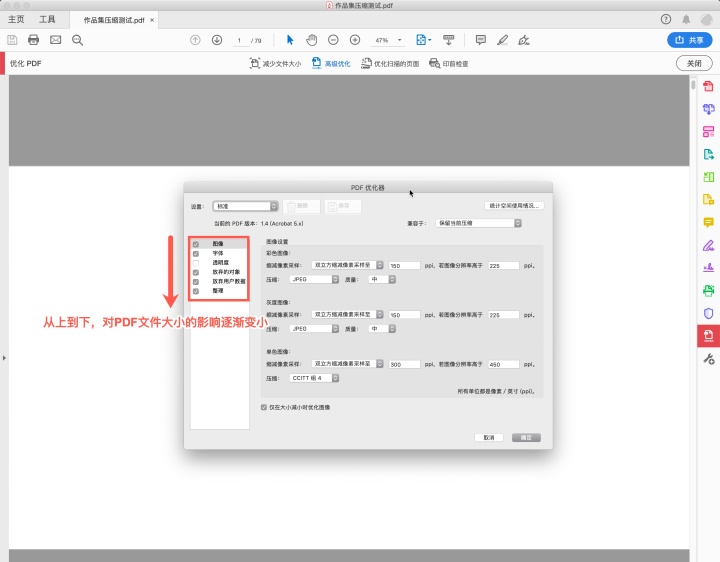This screenshot has height=562, width=720.
Task: Open the 彩色图像 downsampling method dropdown
Action: click(347, 265)
